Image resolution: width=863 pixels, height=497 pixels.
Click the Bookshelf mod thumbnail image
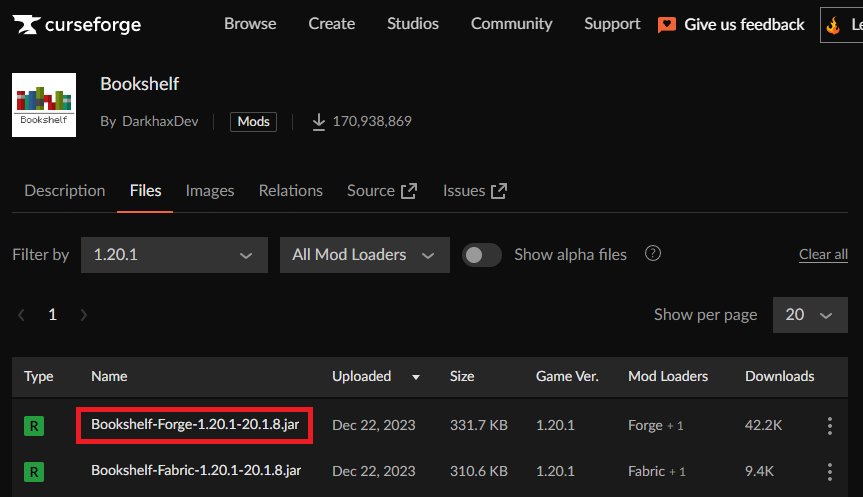click(44, 105)
